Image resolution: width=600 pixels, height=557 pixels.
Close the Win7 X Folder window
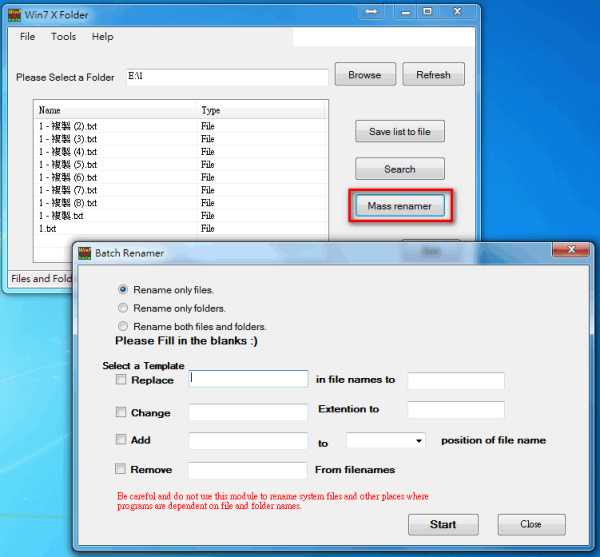[x=457, y=11]
